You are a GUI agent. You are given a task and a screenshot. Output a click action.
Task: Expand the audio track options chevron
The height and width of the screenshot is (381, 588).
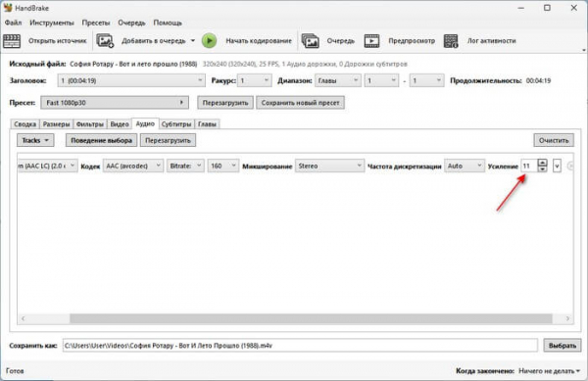coord(557,166)
